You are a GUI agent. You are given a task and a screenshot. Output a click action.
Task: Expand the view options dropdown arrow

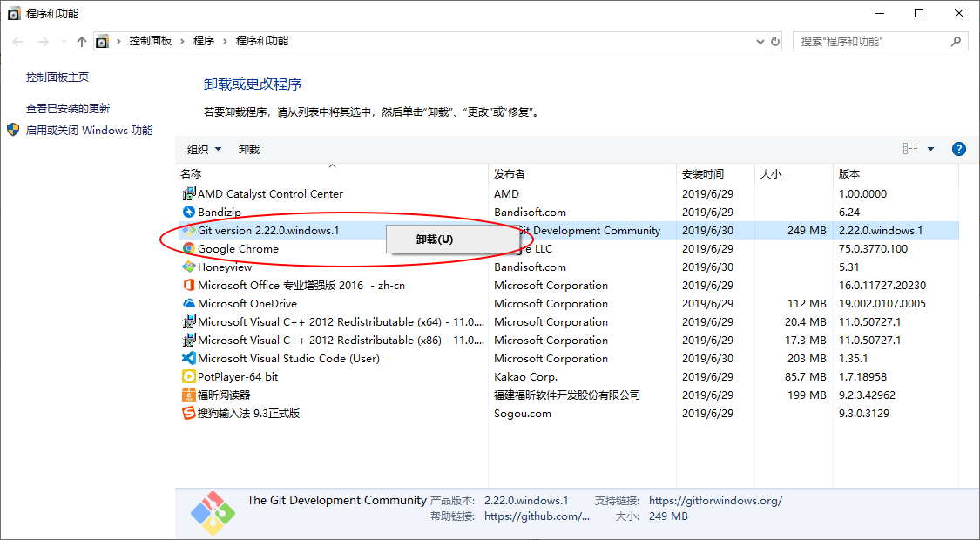930,149
